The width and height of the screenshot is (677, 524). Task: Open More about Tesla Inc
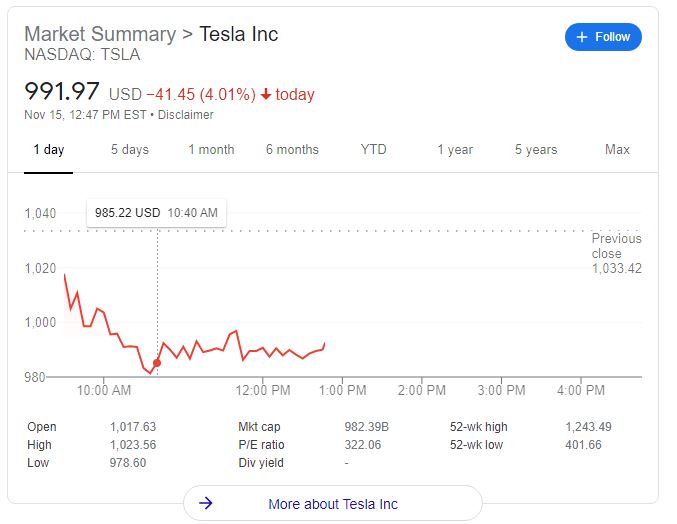click(x=332, y=503)
